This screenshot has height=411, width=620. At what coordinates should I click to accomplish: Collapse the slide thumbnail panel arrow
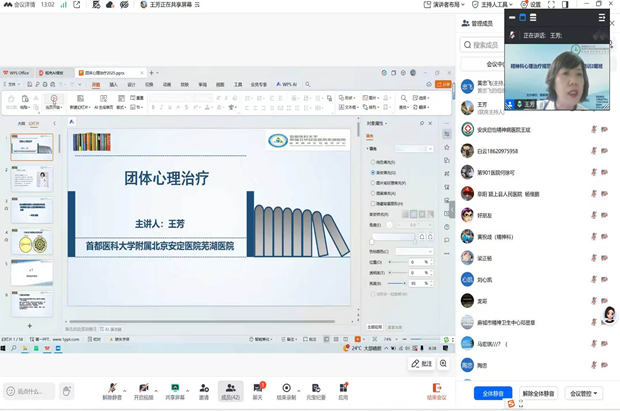(x=55, y=123)
